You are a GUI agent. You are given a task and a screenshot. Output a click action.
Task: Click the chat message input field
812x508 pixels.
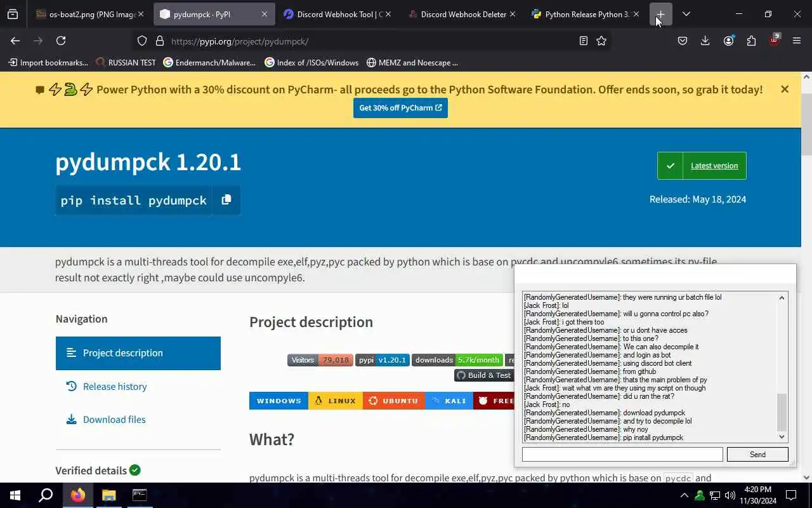[x=622, y=455]
